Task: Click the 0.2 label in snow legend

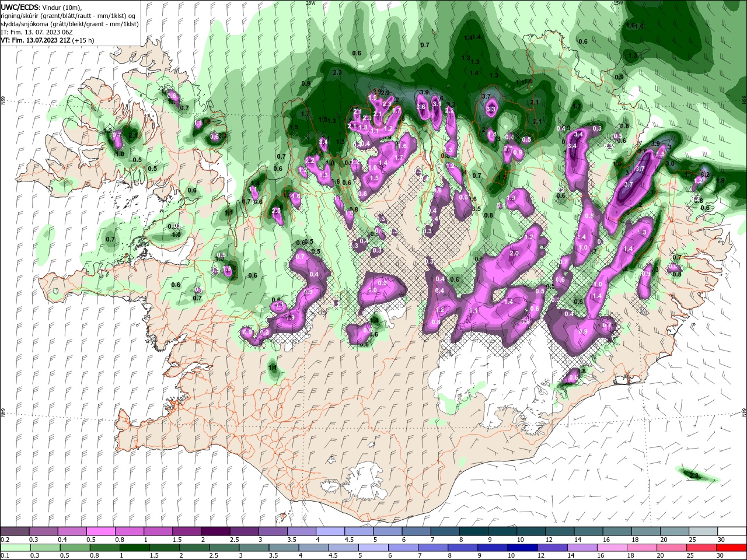Action: 4,540
